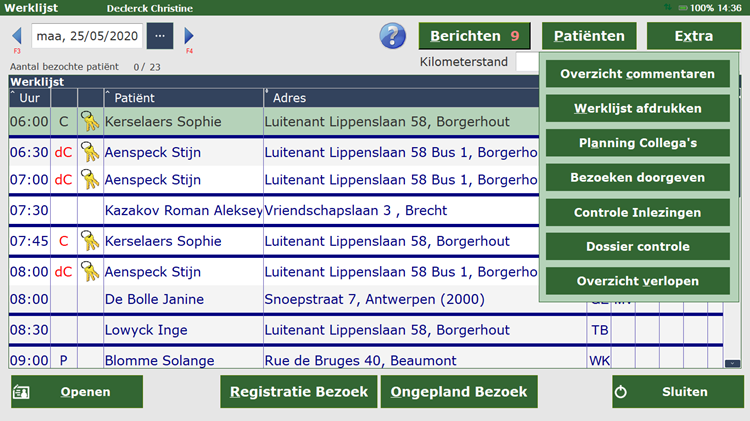Click keys icon for Aenspeck Stijn 06:30
750x421 pixels.
coord(90,152)
